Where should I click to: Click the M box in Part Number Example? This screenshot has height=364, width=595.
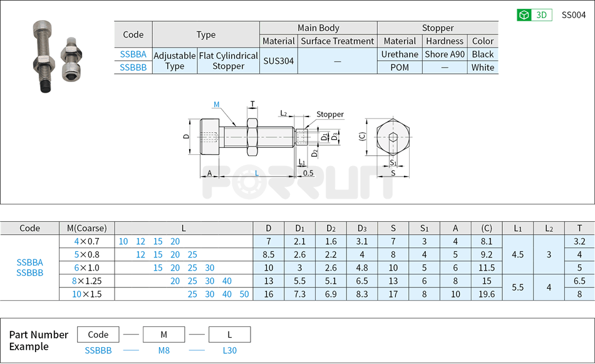coord(163,335)
